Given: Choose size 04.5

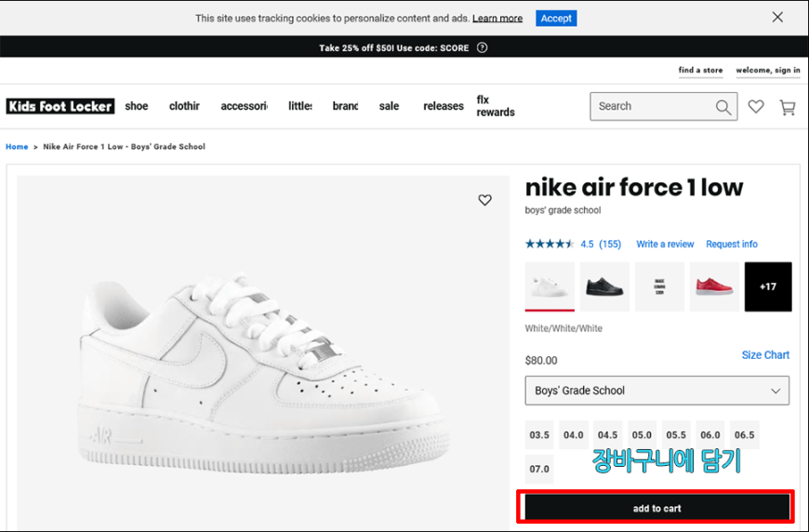Looking at the screenshot, I should coord(607,435).
